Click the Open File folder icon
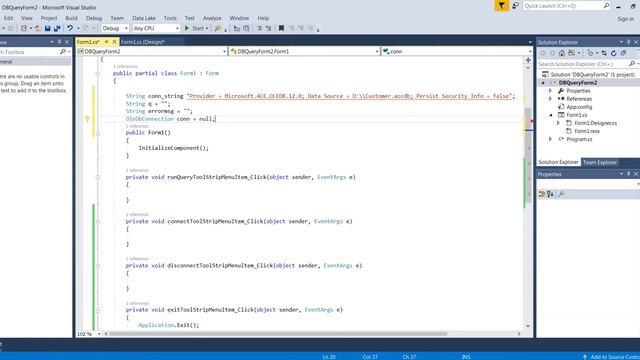This screenshot has height=360, width=640. click(38, 29)
